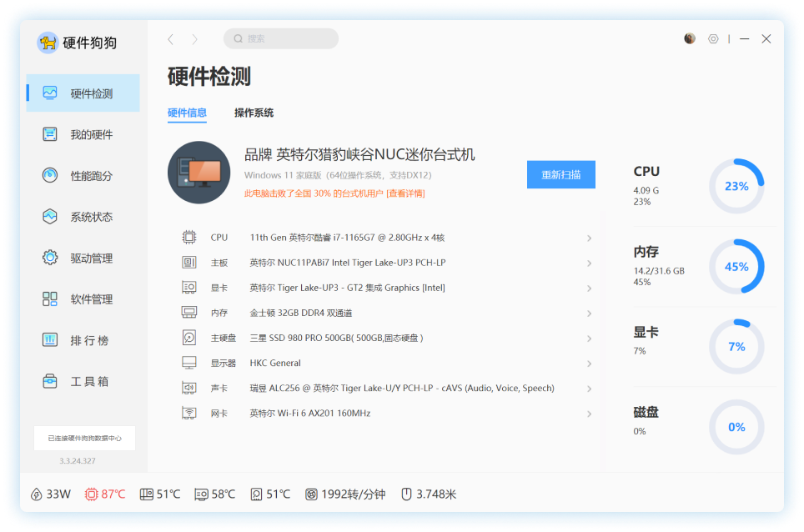Click the back navigation arrow
804x532 pixels.
171,39
